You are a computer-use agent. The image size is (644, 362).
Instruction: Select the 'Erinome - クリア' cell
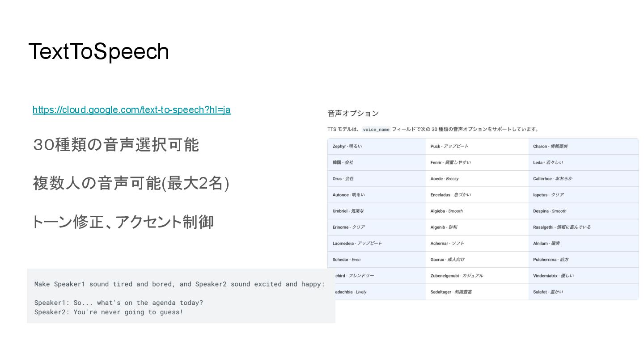377,227
